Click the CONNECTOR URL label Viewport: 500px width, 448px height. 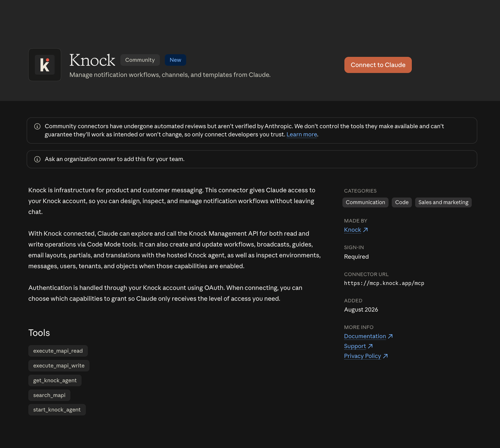point(366,274)
